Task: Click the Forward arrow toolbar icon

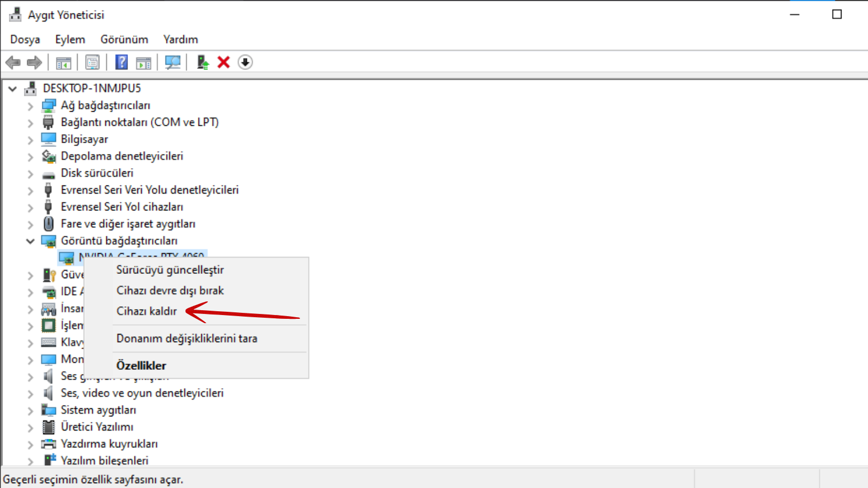Action: [x=35, y=62]
